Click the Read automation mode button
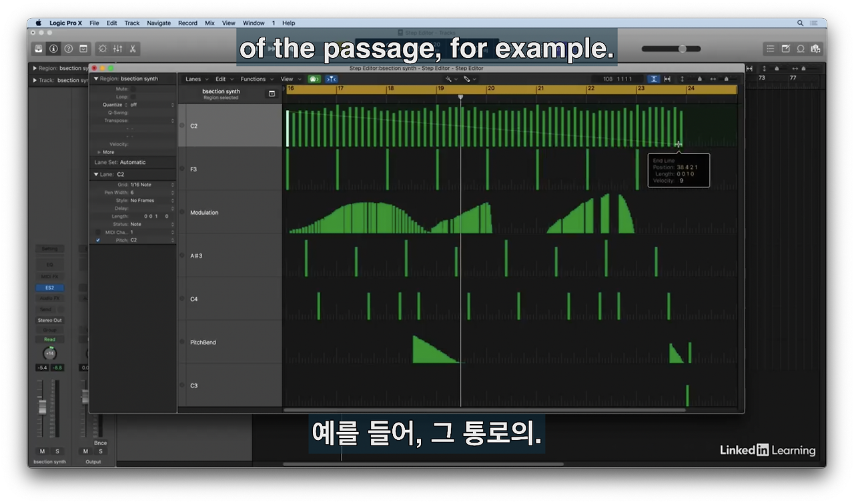 [x=49, y=339]
